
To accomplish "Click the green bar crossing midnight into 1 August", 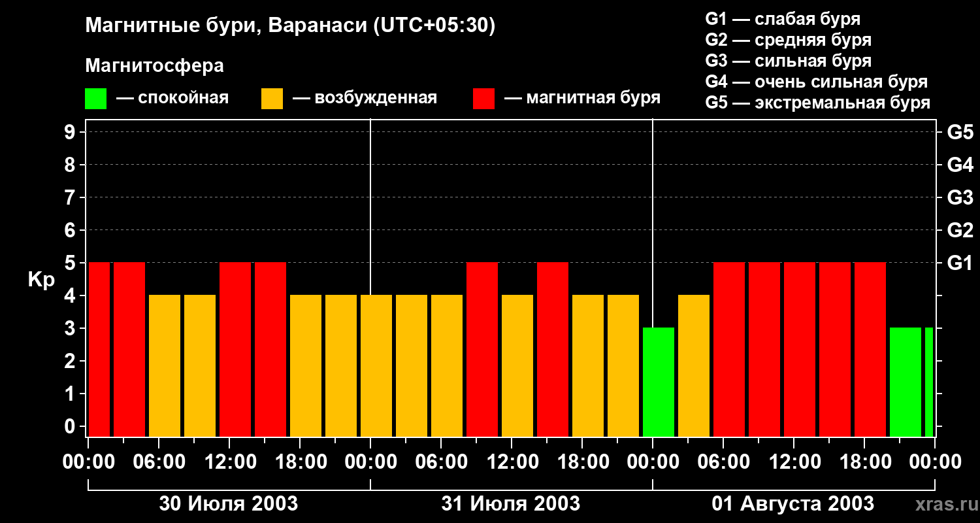I will 659,382.
